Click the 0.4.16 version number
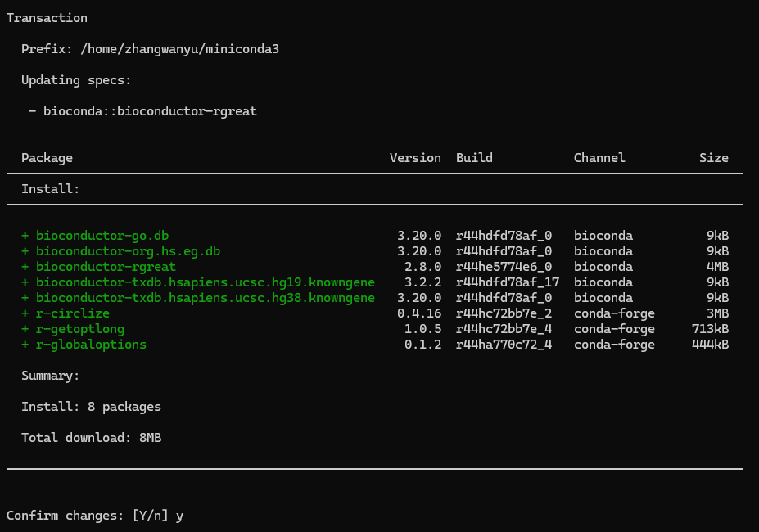The image size is (759, 532). point(422,313)
